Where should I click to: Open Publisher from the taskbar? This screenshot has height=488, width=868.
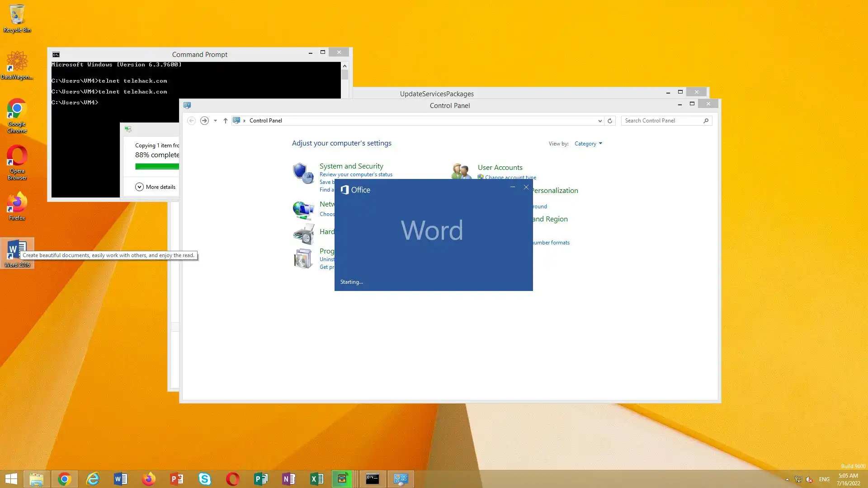pos(261,479)
